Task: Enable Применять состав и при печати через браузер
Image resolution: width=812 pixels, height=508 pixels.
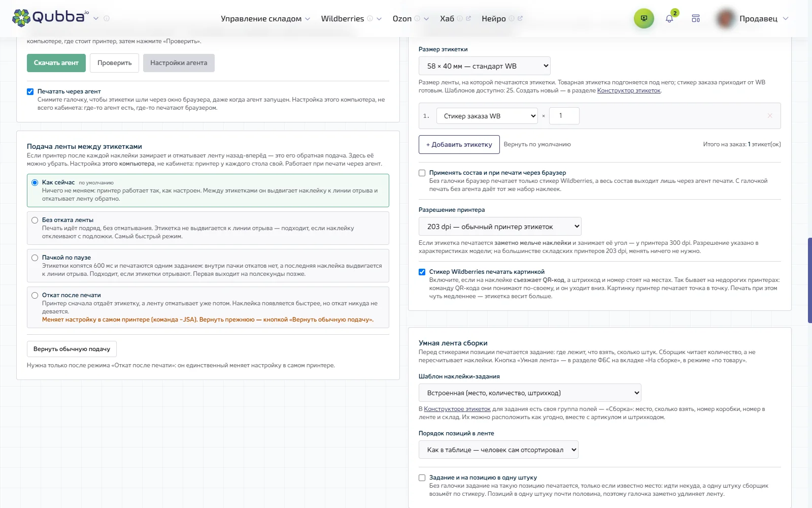Action: [x=422, y=173]
